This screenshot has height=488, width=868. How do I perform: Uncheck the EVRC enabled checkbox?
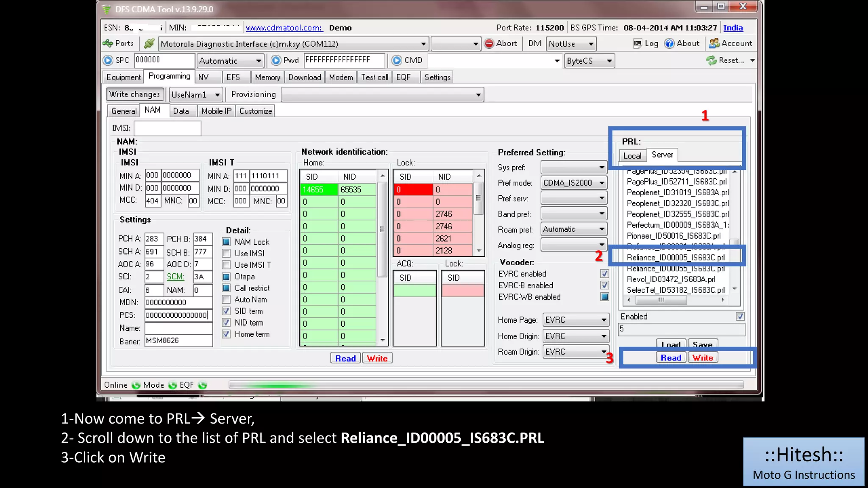(604, 274)
